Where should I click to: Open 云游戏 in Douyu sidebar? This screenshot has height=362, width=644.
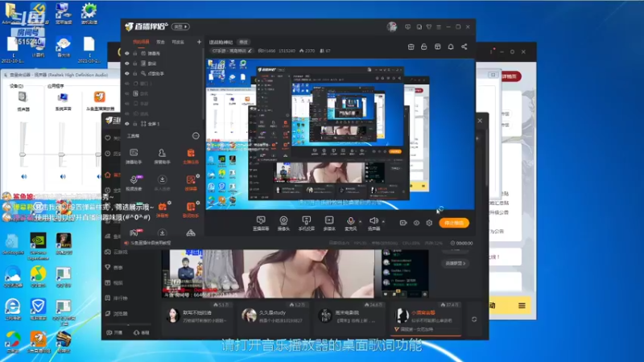coord(117,252)
